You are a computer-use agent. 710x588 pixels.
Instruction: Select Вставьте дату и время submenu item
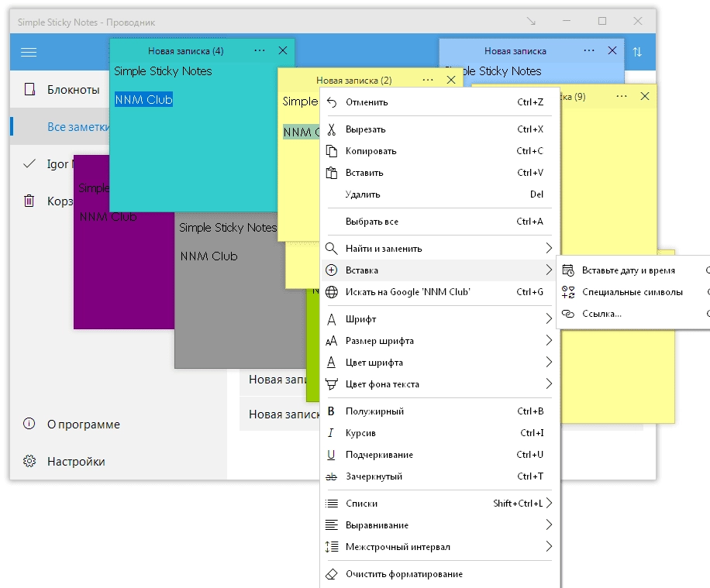point(633,270)
